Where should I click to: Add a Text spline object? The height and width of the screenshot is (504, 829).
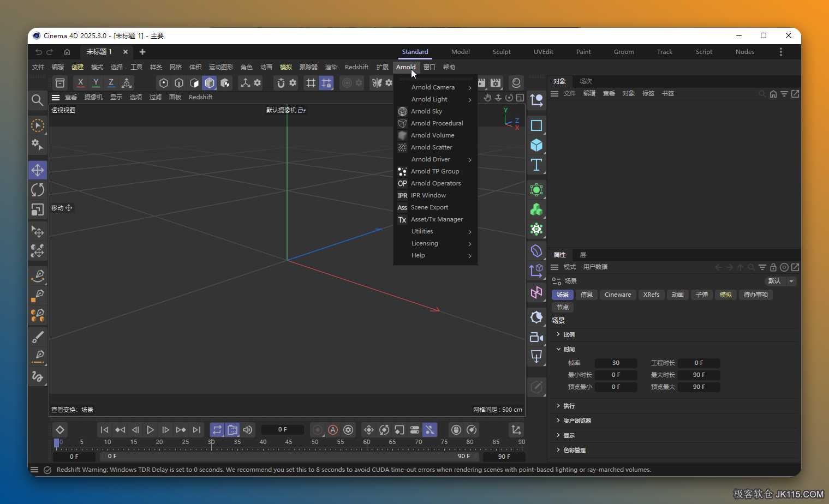point(536,165)
